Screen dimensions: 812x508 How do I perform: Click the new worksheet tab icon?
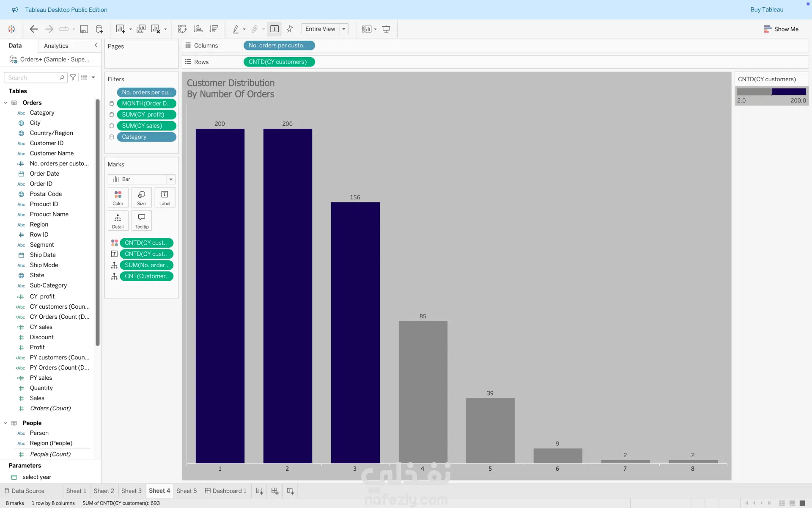pyautogui.click(x=259, y=491)
